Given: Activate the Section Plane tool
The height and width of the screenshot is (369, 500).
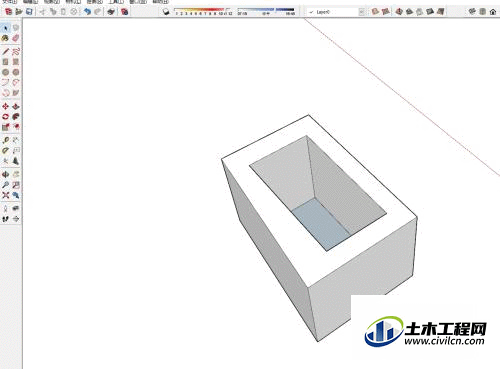Looking at the screenshot, I should [x=16, y=219].
